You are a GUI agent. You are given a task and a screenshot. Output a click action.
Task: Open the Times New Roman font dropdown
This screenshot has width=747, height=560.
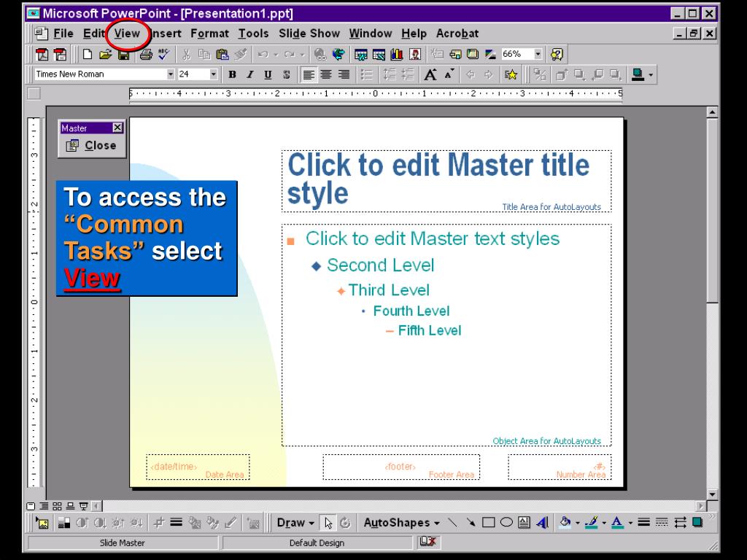pyautogui.click(x=171, y=74)
